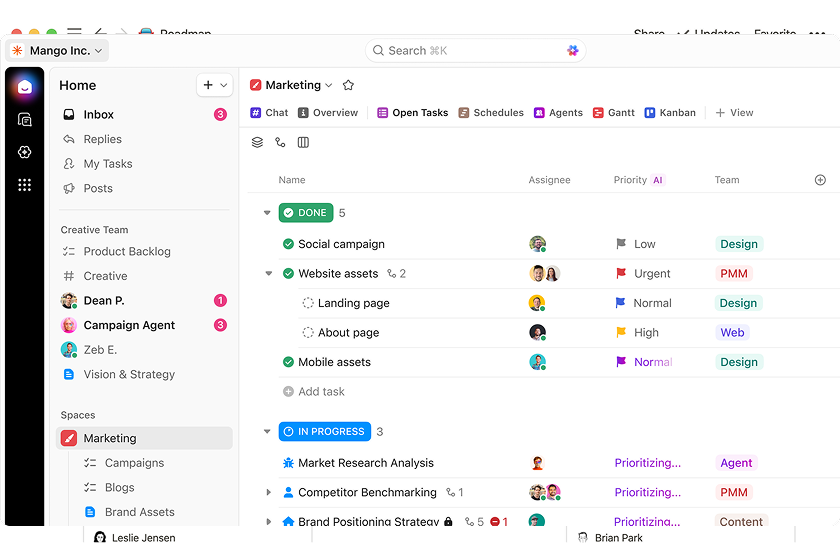The width and height of the screenshot is (840, 560).
Task: Open the apps grid icon in left rail
Action: (25, 185)
